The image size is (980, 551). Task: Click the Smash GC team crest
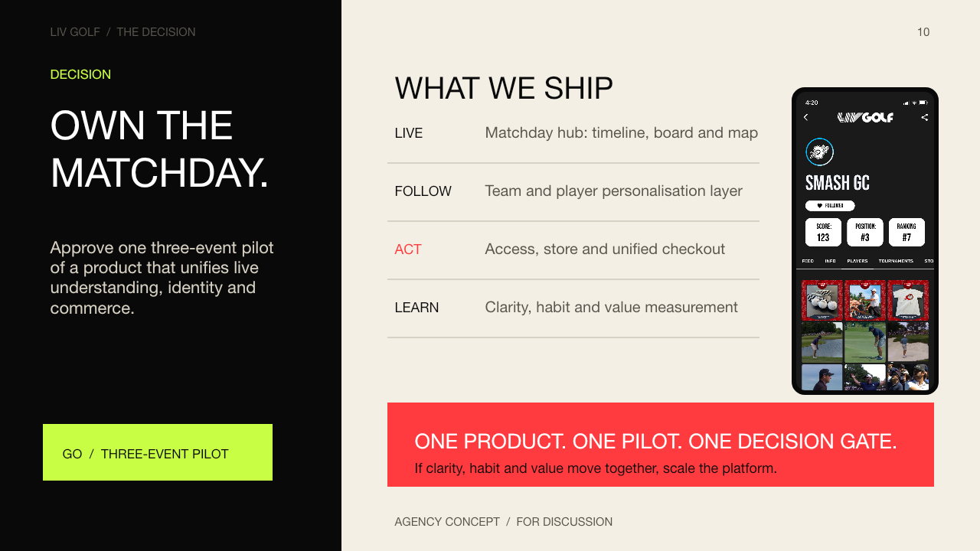point(819,152)
